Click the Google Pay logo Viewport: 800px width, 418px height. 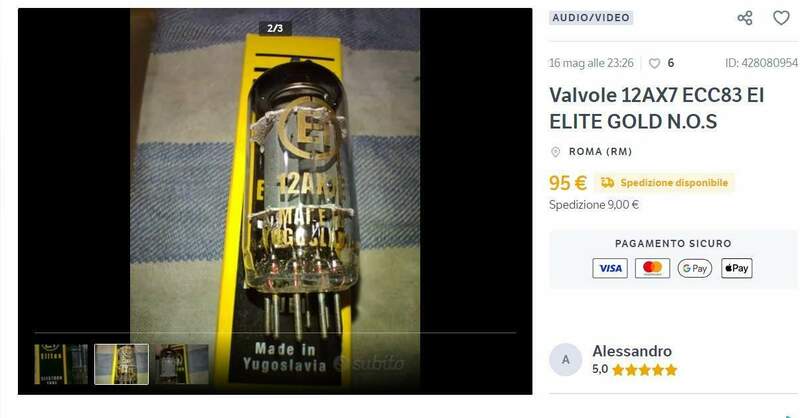[x=694, y=268]
